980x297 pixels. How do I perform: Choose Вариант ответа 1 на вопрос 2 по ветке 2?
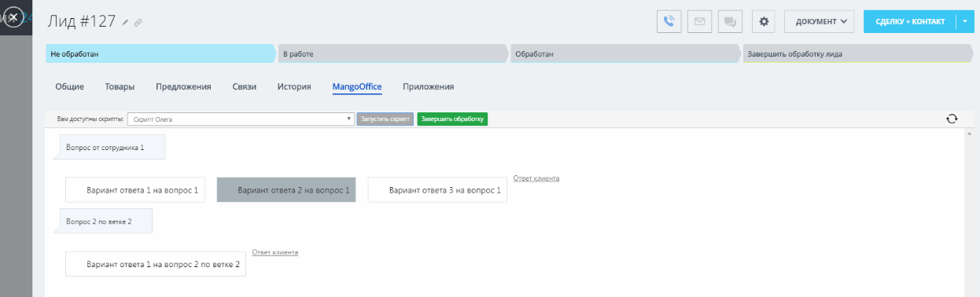156,264
